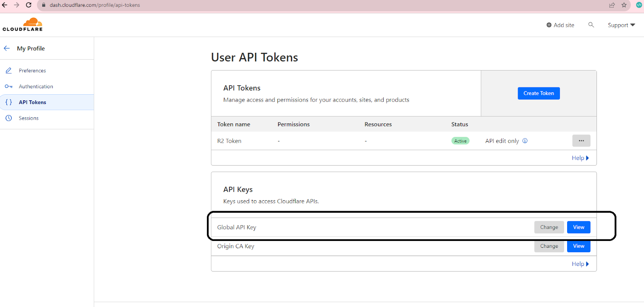
Task: Click the key icon beside Authentication
Action: pyautogui.click(x=8, y=86)
